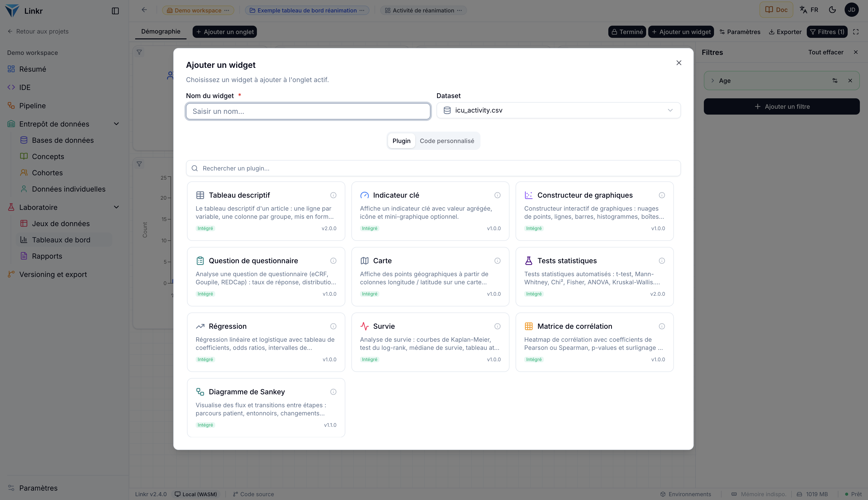Open the Dataset dropdown icu_activity.csv
This screenshot has width=868, height=500.
(558, 110)
